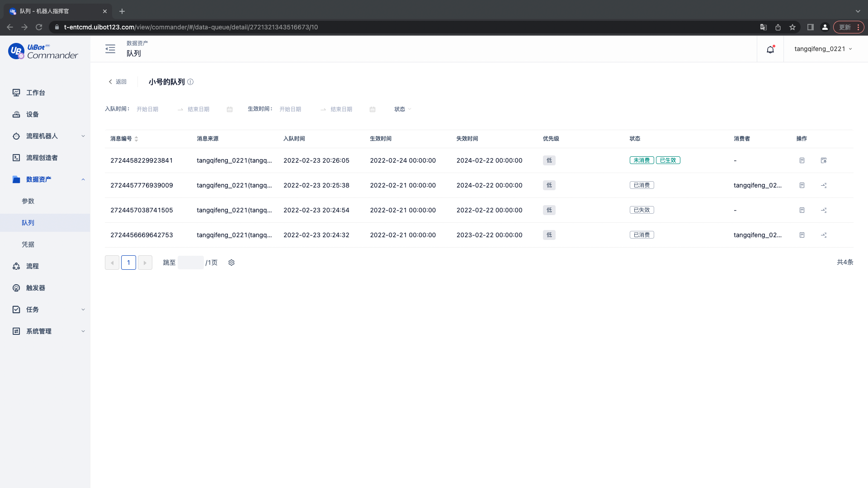This screenshot has width=868, height=488.
Task: Click 生效时间 结束日期 field
Action: 347,109
